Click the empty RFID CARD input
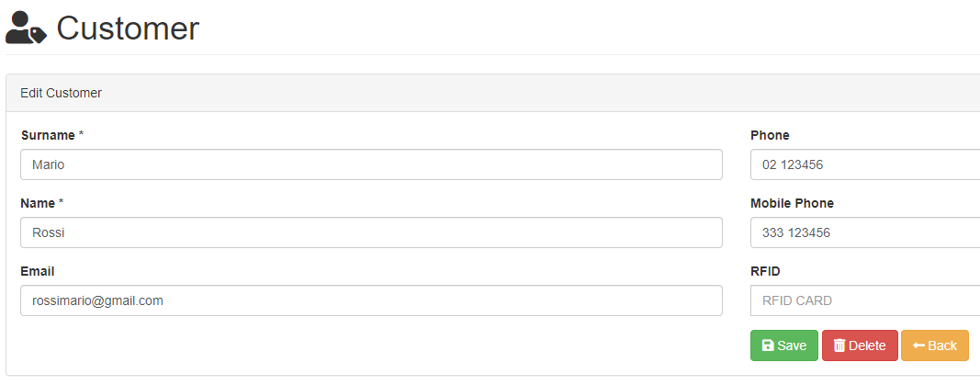This screenshot has width=980, height=385. [865, 300]
